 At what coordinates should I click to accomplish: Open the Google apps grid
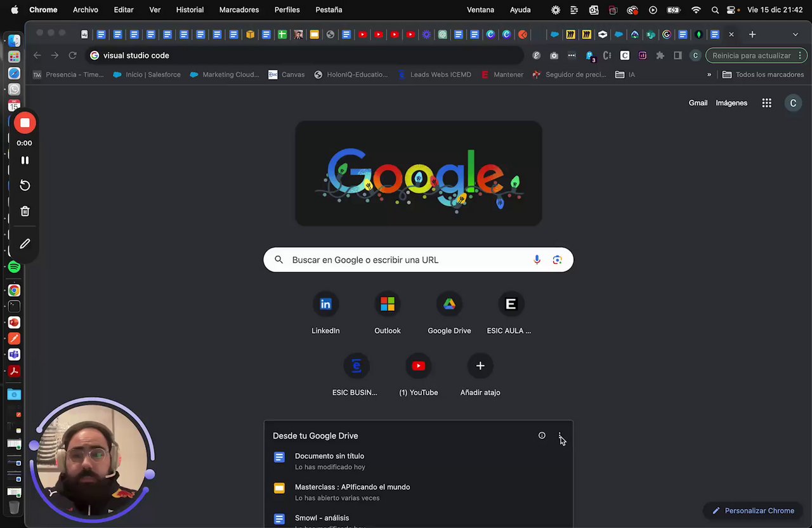pos(767,103)
